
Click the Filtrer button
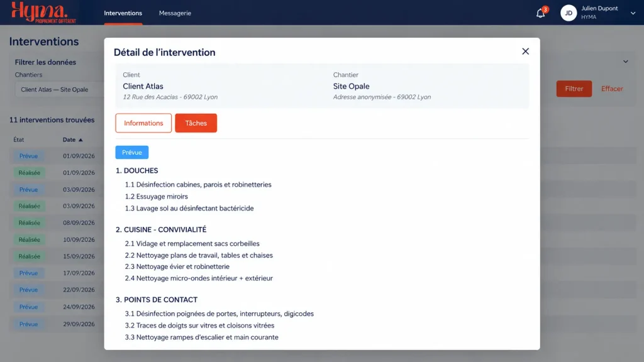pos(574,89)
